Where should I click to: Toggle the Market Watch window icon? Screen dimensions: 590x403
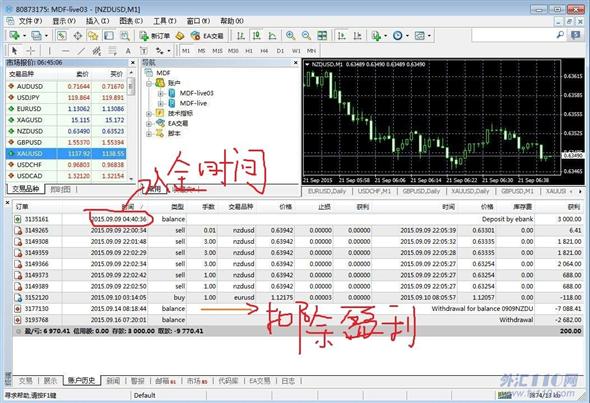[61, 36]
